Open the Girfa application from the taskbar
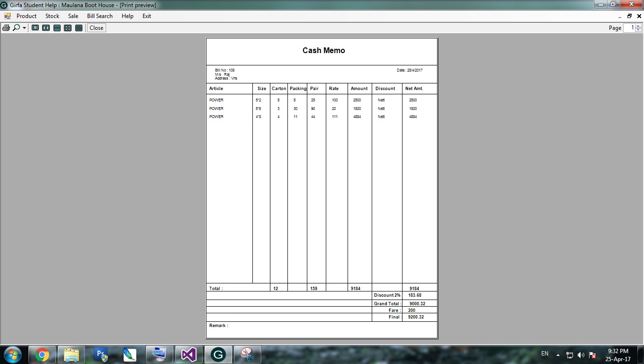The image size is (644, 364). 218,354
